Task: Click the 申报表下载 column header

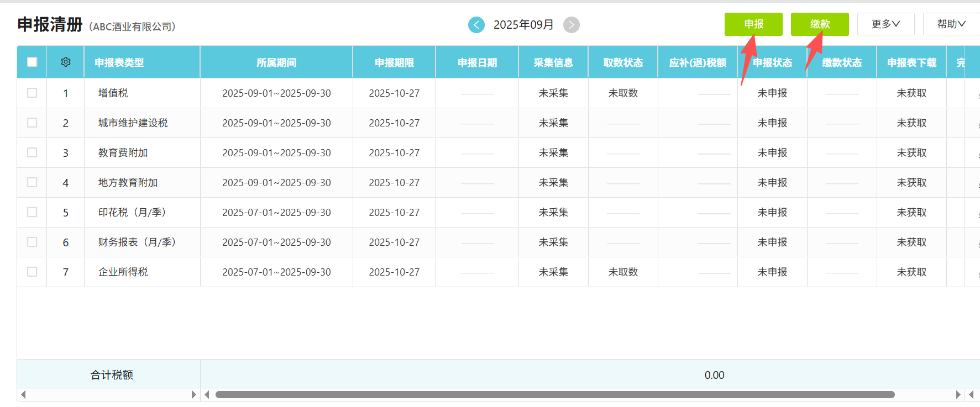Action: 911,62
